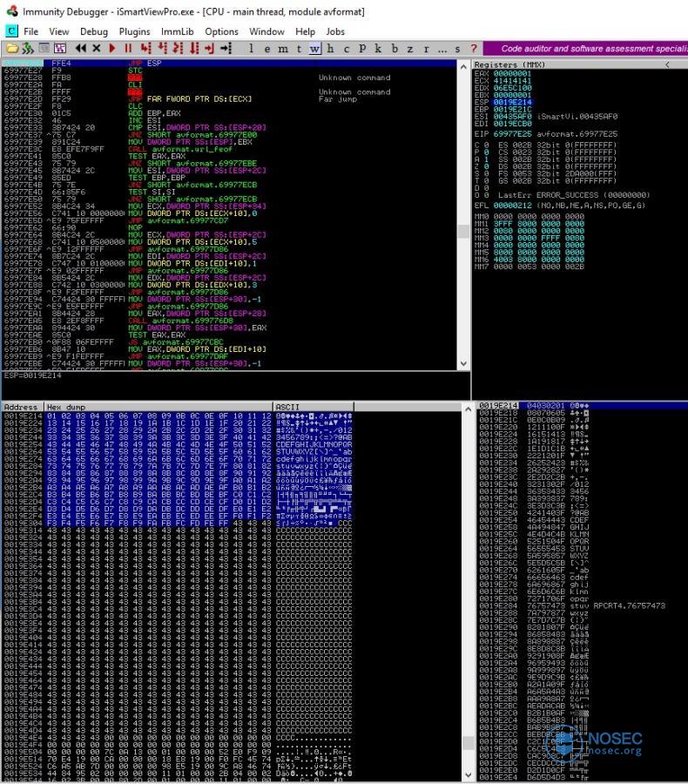Show Handles via h button

pyautogui.click(x=330, y=49)
